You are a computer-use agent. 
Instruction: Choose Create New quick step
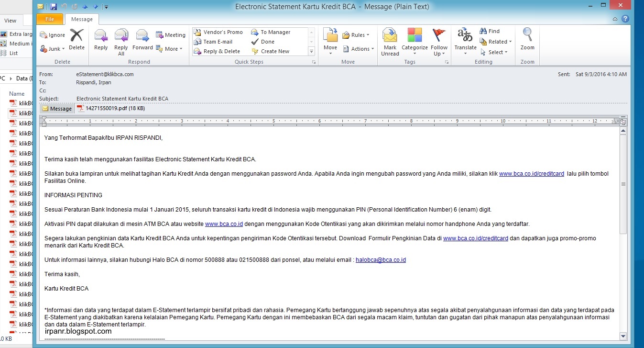click(x=270, y=51)
